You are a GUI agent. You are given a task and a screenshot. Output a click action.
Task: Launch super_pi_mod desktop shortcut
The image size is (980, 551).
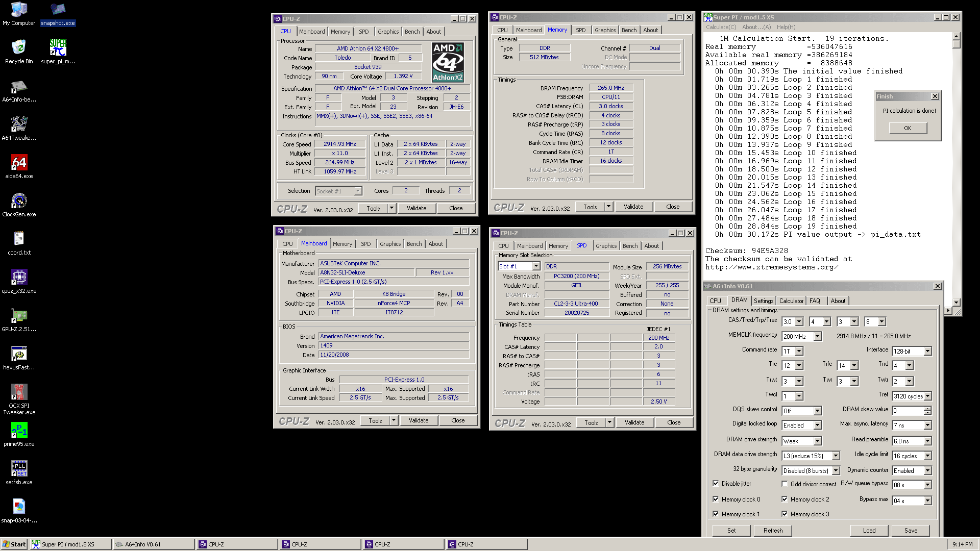coord(58,52)
